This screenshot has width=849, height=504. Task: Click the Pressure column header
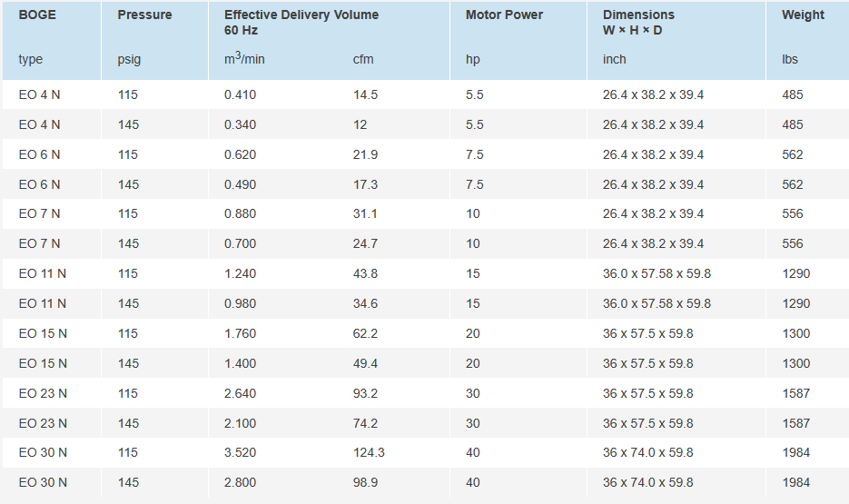click(144, 15)
